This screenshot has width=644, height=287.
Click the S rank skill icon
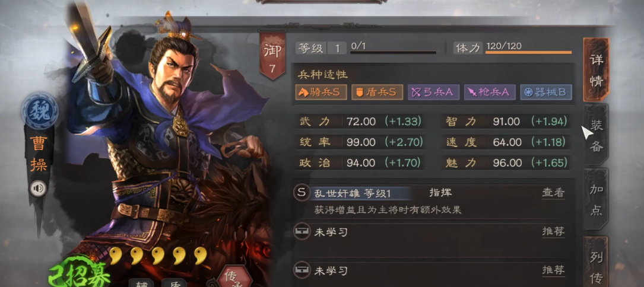[x=302, y=193]
